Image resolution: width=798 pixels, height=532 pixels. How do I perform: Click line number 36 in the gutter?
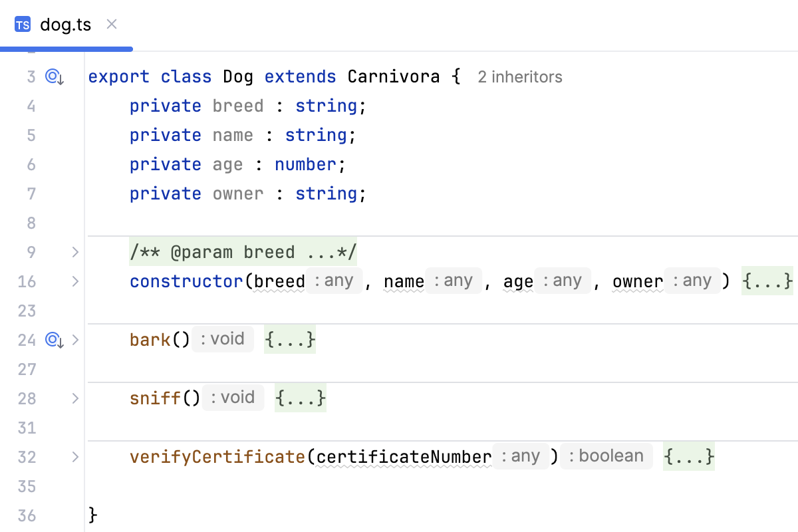(27, 515)
